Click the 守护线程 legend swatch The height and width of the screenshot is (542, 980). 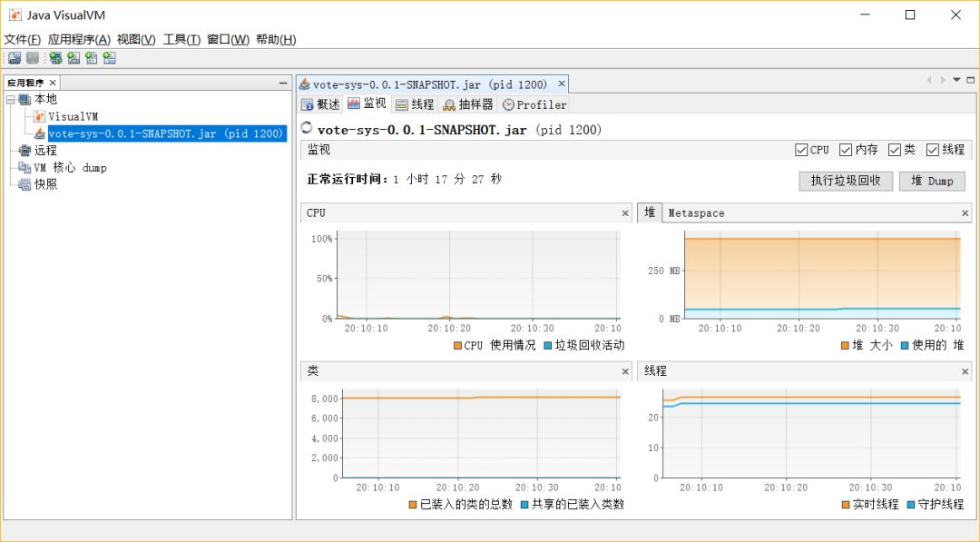coord(911,505)
